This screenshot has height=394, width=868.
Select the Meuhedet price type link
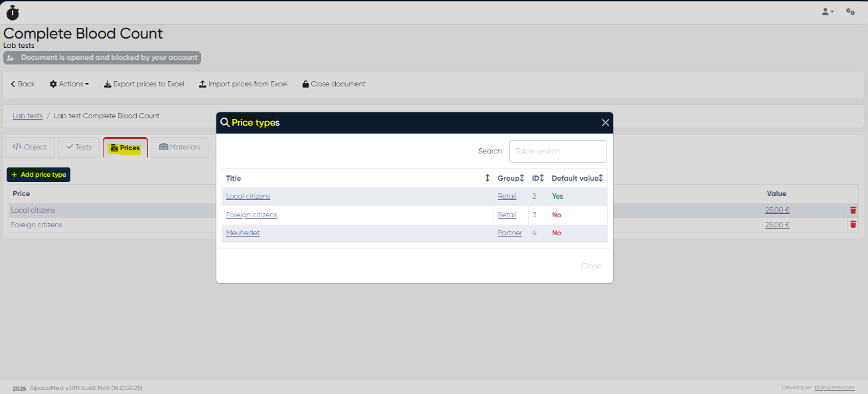(243, 233)
